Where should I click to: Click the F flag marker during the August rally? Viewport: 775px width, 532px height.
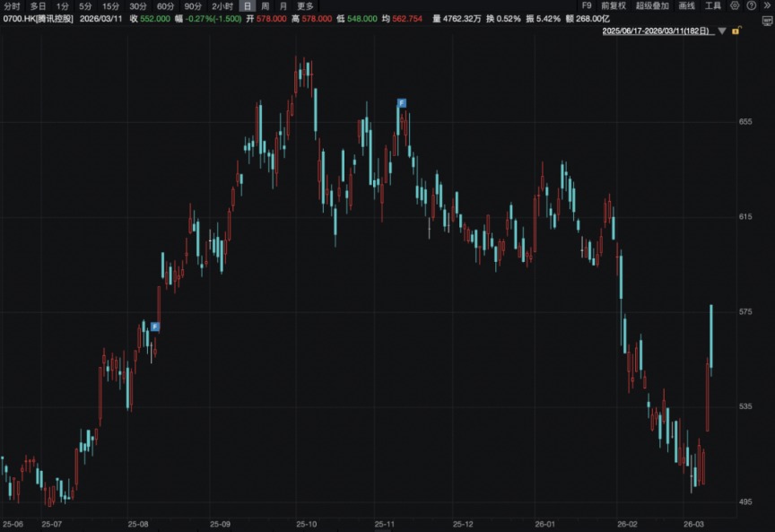(x=154, y=326)
